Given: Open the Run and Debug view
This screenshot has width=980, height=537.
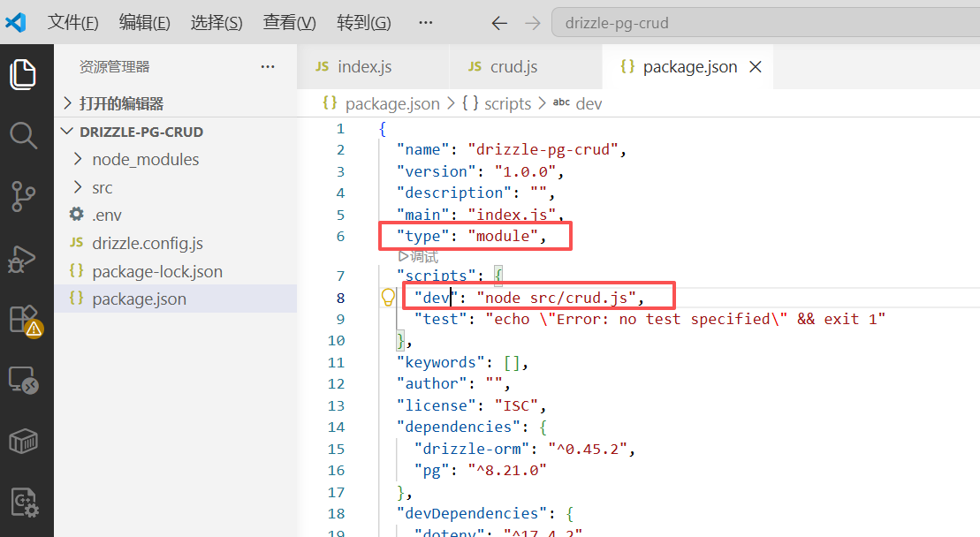Looking at the screenshot, I should point(22,259).
